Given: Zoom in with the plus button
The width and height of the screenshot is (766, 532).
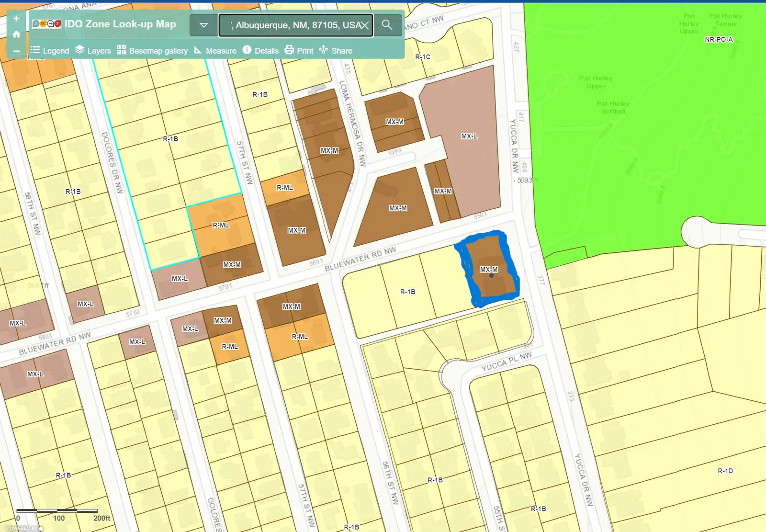Looking at the screenshot, I should pos(16,18).
